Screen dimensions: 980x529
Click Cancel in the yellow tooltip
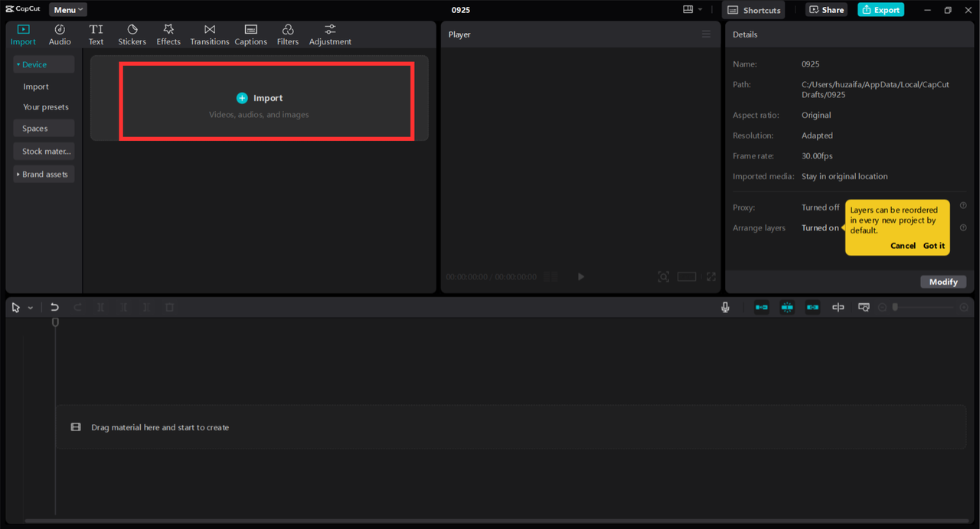(903, 246)
